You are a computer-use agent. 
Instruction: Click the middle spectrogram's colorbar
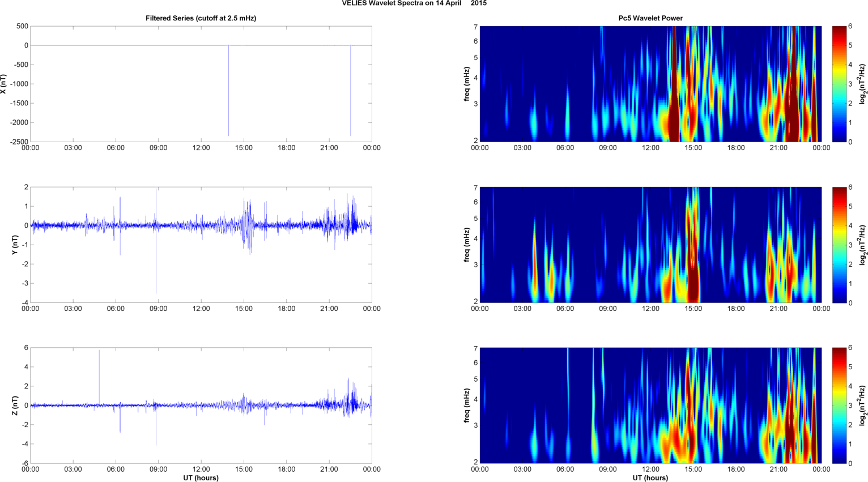839,245
